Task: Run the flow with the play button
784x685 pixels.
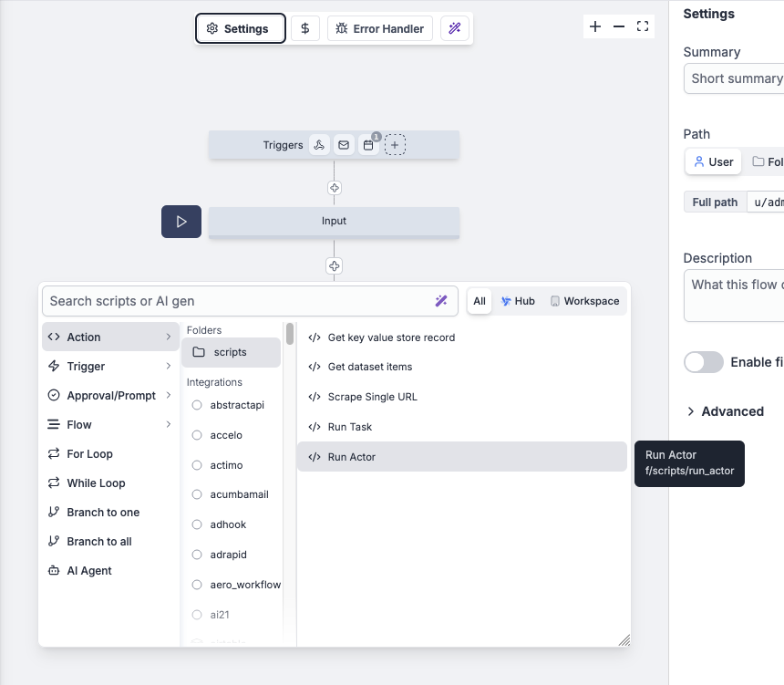Action: (181, 222)
